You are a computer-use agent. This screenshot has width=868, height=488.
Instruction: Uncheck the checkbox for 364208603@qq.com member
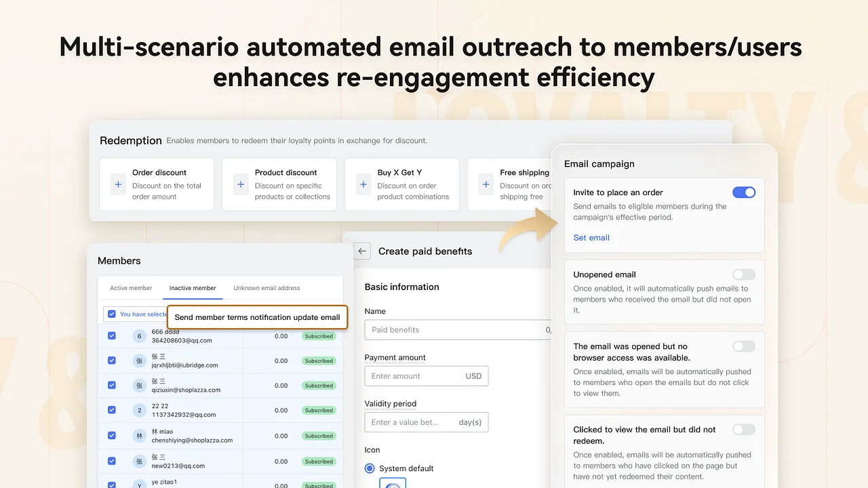[112, 336]
